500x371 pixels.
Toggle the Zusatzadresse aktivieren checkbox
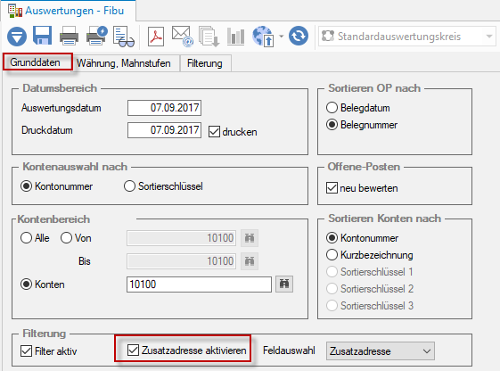click(187, 350)
